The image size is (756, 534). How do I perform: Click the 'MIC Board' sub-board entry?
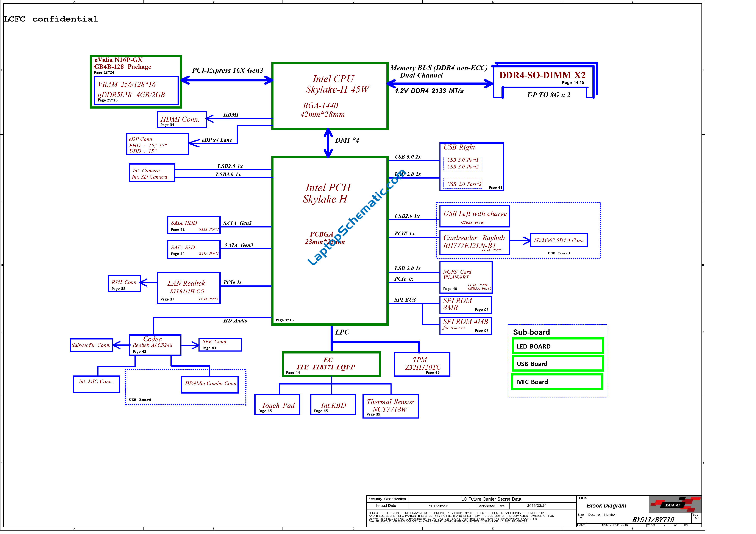(x=557, y=382)
